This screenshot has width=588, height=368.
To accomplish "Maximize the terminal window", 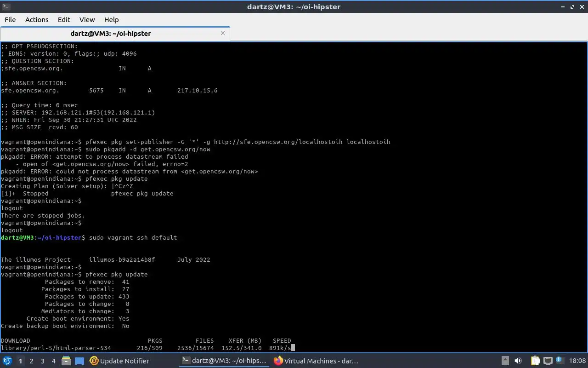I will click(x=572, y=6).
